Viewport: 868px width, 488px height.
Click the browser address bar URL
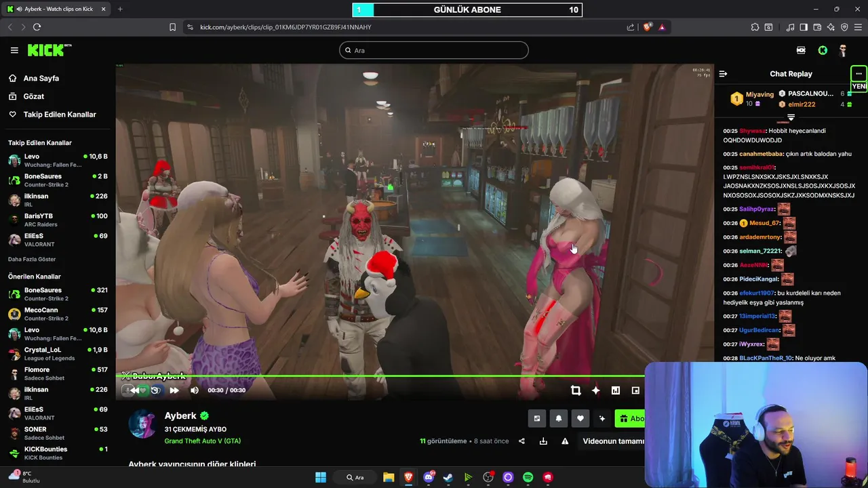pyautogui.click(x=285, y=27)
